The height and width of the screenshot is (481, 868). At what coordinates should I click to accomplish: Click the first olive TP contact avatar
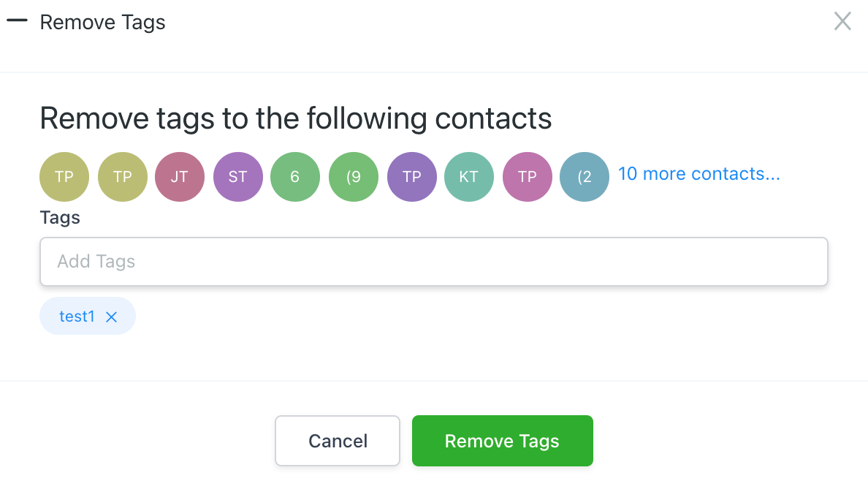click(64, 177)
